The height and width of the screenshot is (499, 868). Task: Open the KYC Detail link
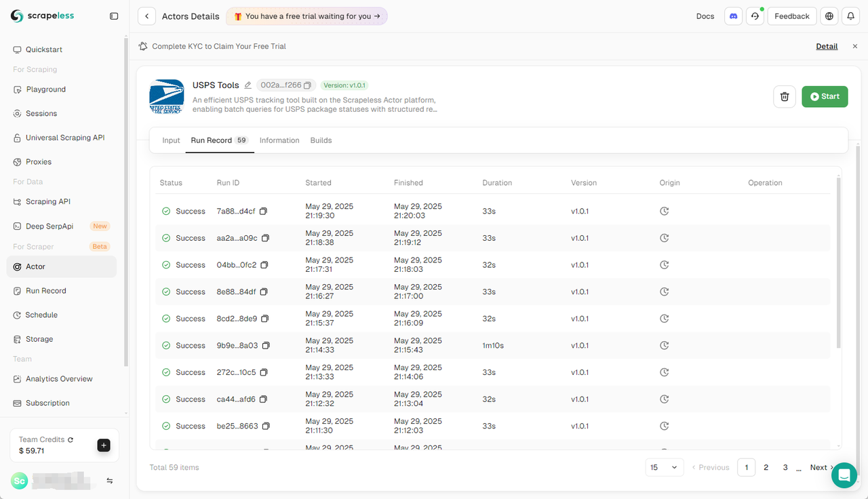tap(827, 46)
